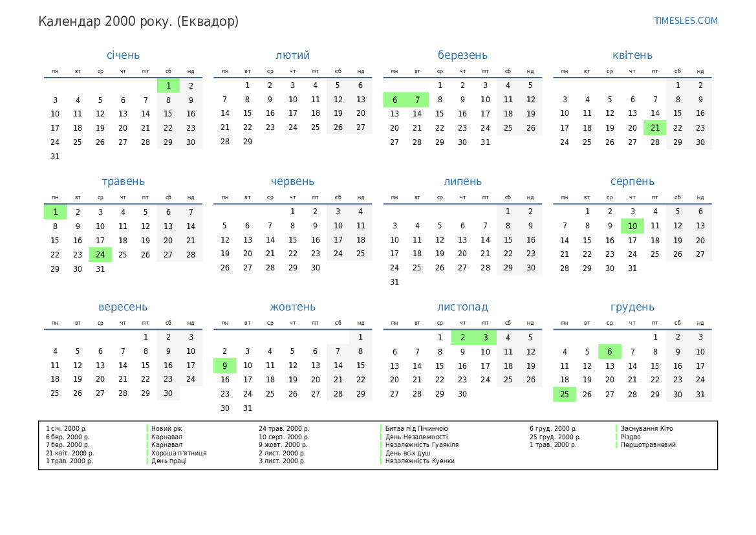This screenshot has height=535, width=756.
Task: Select 'Битва під Пічинчою' legend entry
Action: click(x=416, y=428)
